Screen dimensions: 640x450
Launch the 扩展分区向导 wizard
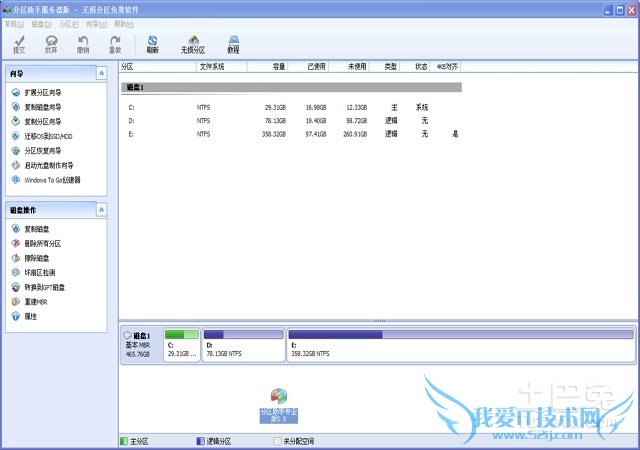pyautogui.click(x=37, y=92)
